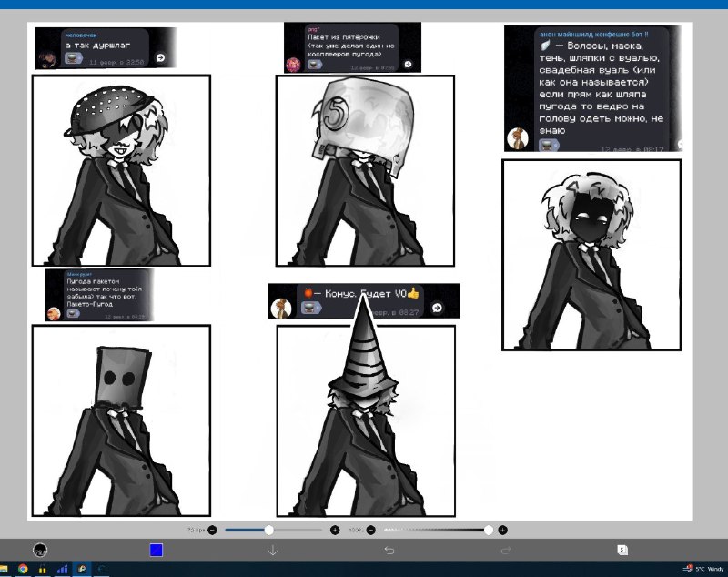This screenshot has height=577, width=728.
Task: Undo the last stroke
Action: pyautogui.click(x=389, y=550)
